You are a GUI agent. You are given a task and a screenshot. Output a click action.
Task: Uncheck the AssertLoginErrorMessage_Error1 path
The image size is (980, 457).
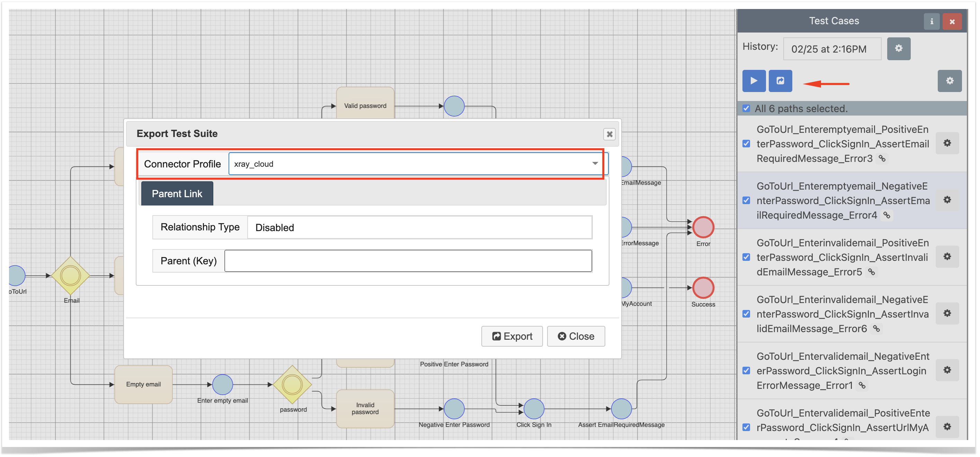(x=746, y=370)
